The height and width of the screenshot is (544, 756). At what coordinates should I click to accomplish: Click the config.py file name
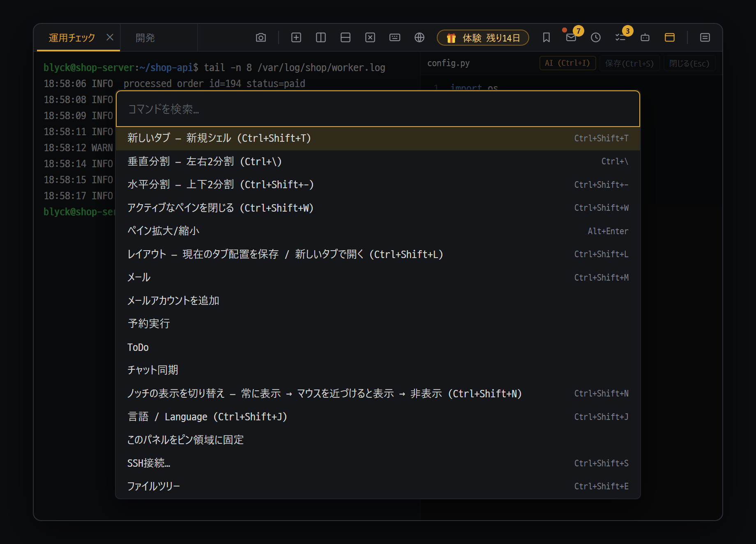448,63
